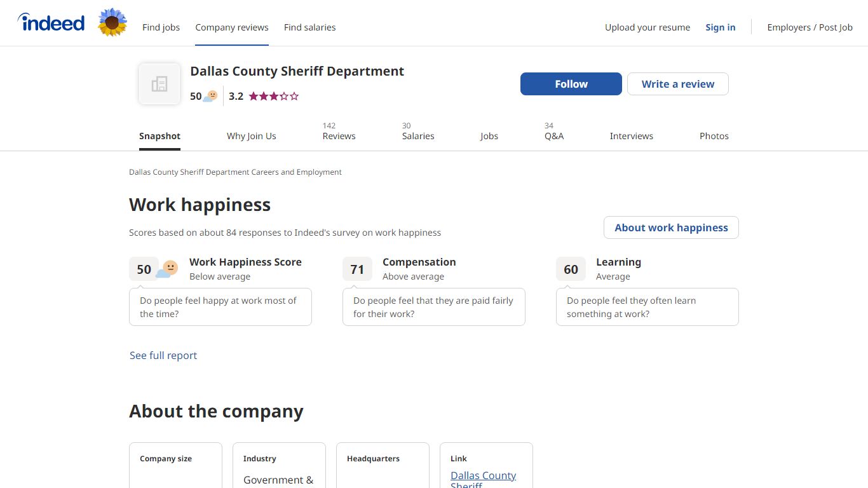Viewport: 868px width, 488px height.
Task: Switch to the Why Join Us tab
Action: (252, 136)
